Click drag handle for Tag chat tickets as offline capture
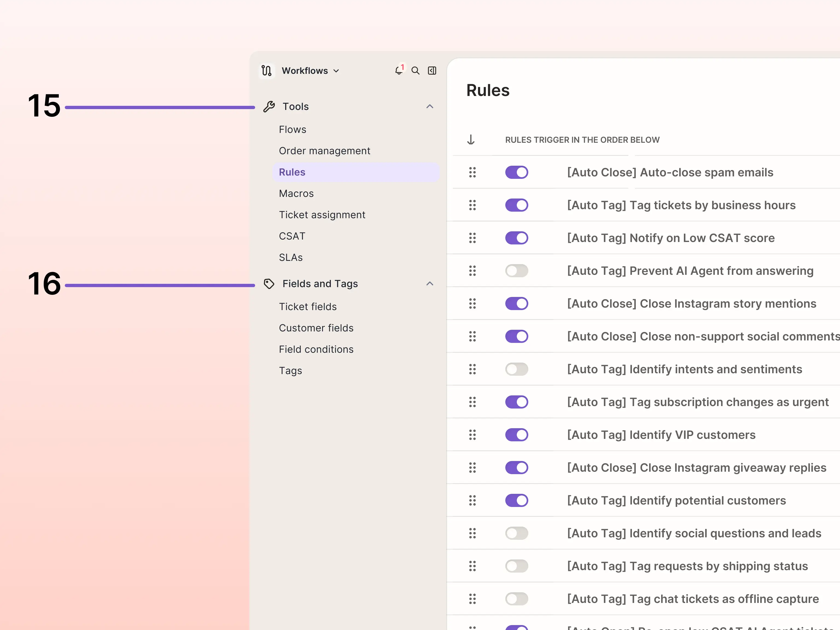The image size is (840, 630). pos(472,599)
